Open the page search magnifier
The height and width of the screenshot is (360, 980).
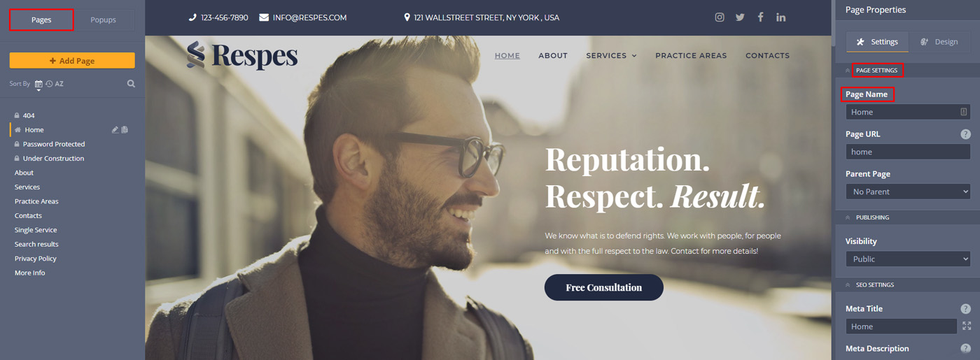131,84
